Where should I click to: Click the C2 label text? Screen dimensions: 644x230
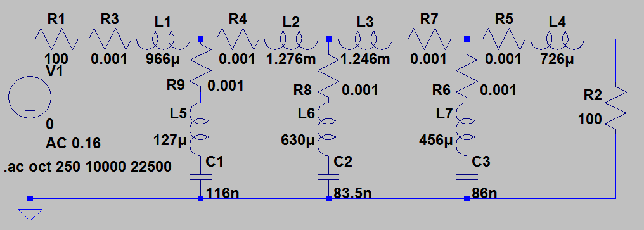[x=343, y=162]
